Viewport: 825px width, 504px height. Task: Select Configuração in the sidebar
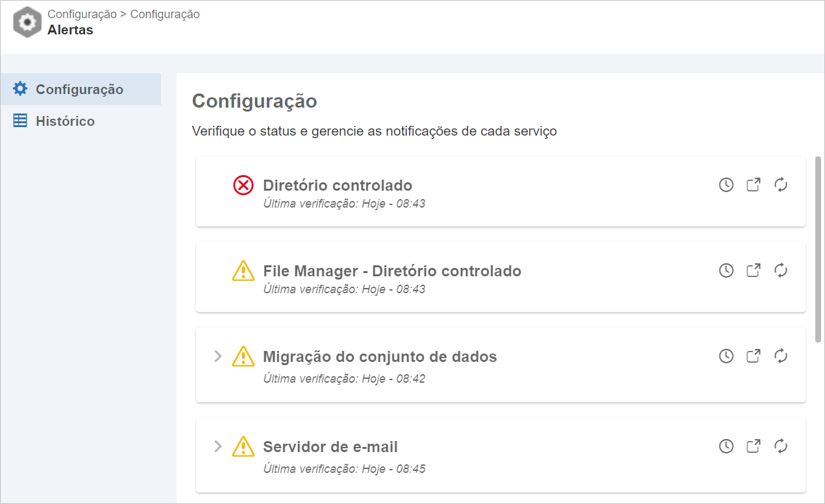coord(80,89)
